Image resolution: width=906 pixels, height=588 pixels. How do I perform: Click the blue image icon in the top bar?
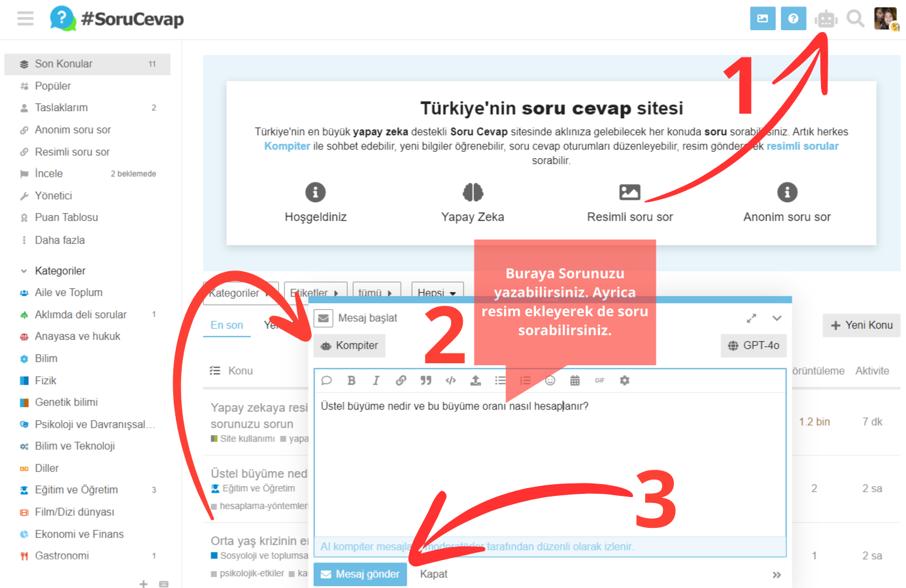pyautogui.click(x=763, y=18)
